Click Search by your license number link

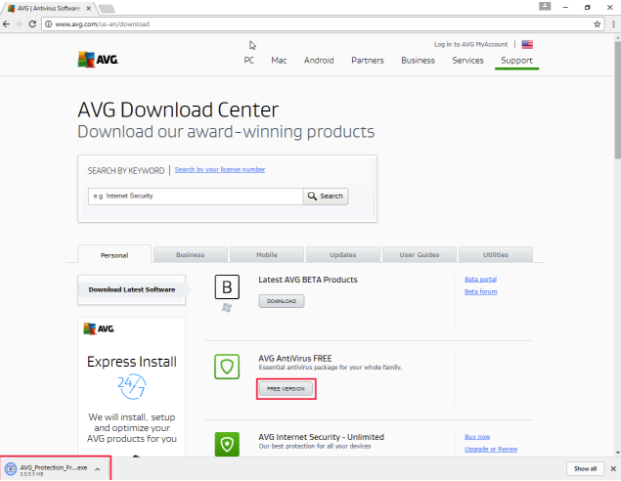220,169
